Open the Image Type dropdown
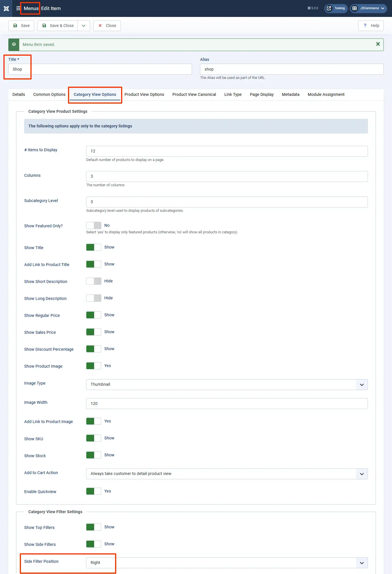The image size is (392, 574). [227, 385]
